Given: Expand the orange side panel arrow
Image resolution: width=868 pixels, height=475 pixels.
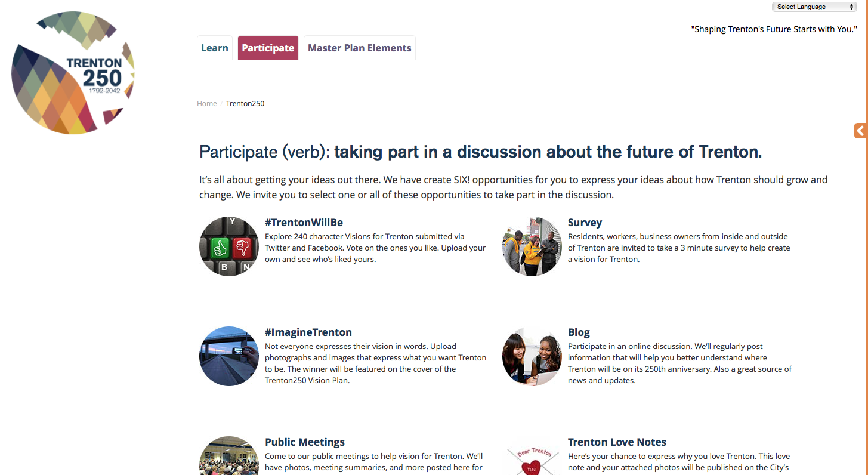Looking at the screenshot, I should (x=860, y=131).
